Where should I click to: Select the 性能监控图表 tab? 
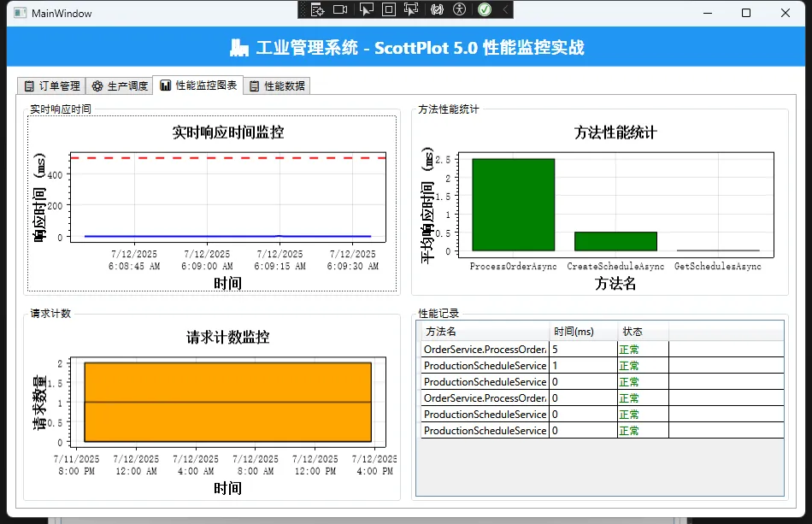point(198,85)
